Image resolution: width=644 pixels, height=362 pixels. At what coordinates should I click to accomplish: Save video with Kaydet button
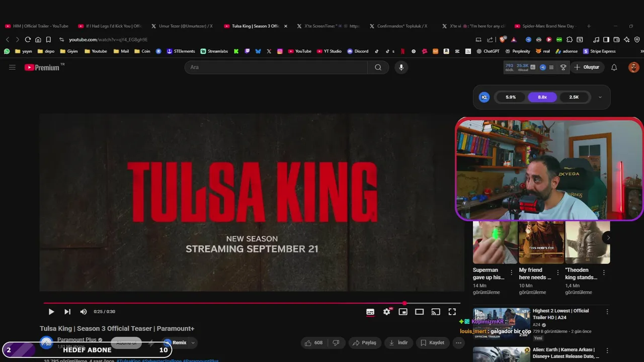(433, 343)
